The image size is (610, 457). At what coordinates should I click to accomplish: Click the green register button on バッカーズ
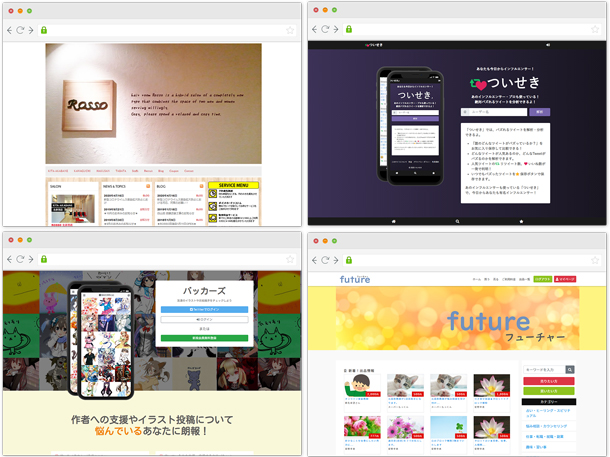click(204, 338)
